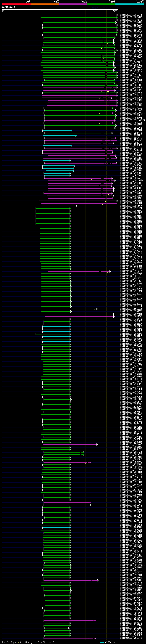
Task: Open hit label UniRef100_Q9LY92
Action: (131, 196)
